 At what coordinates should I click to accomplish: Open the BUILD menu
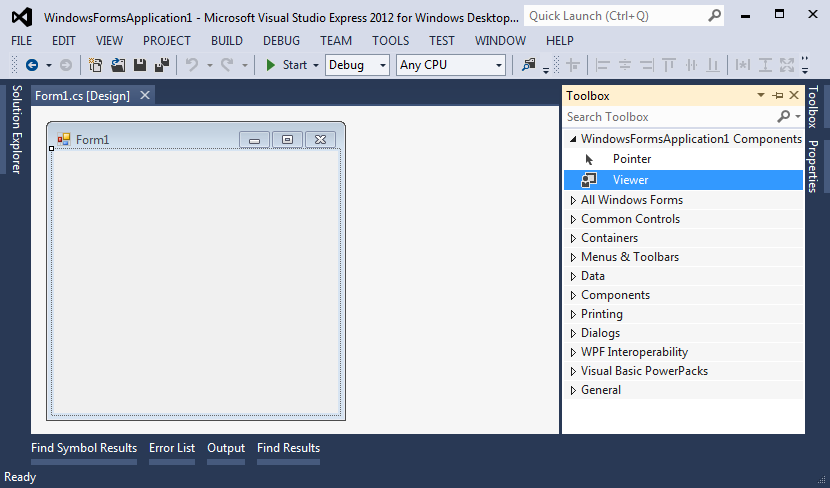pos(227,41)
